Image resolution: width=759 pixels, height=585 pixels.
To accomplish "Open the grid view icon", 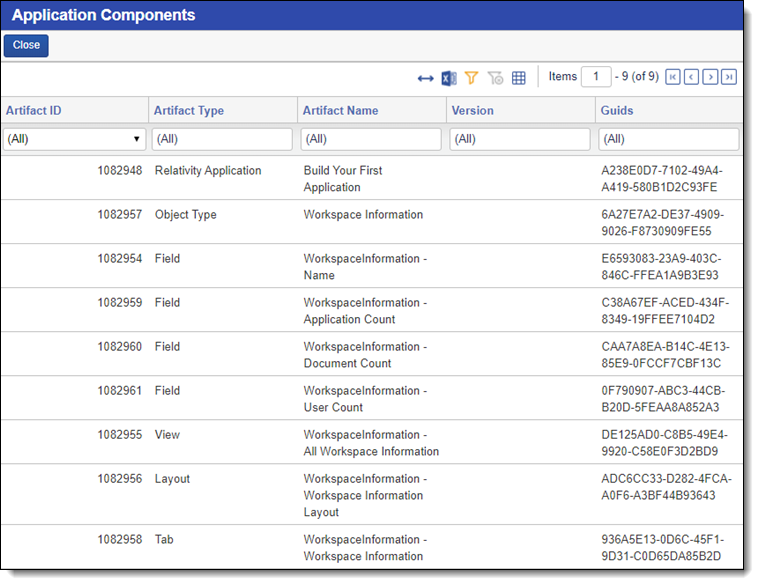I will (x=518, y=78).
